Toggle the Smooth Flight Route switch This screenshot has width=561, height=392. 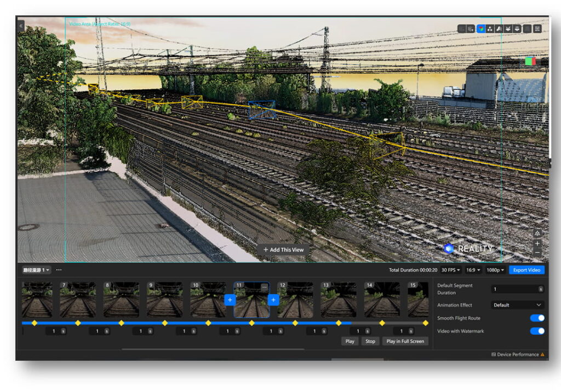[537, 318]
